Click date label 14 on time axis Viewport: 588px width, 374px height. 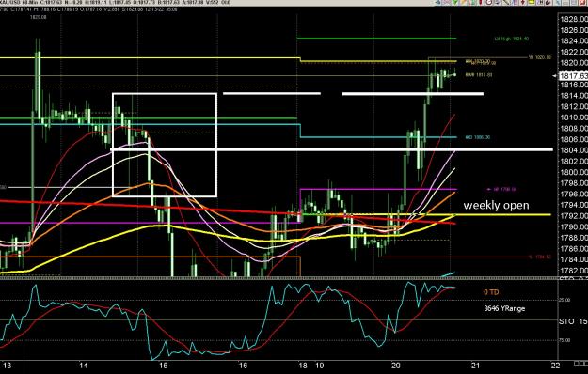click(84, 366)
